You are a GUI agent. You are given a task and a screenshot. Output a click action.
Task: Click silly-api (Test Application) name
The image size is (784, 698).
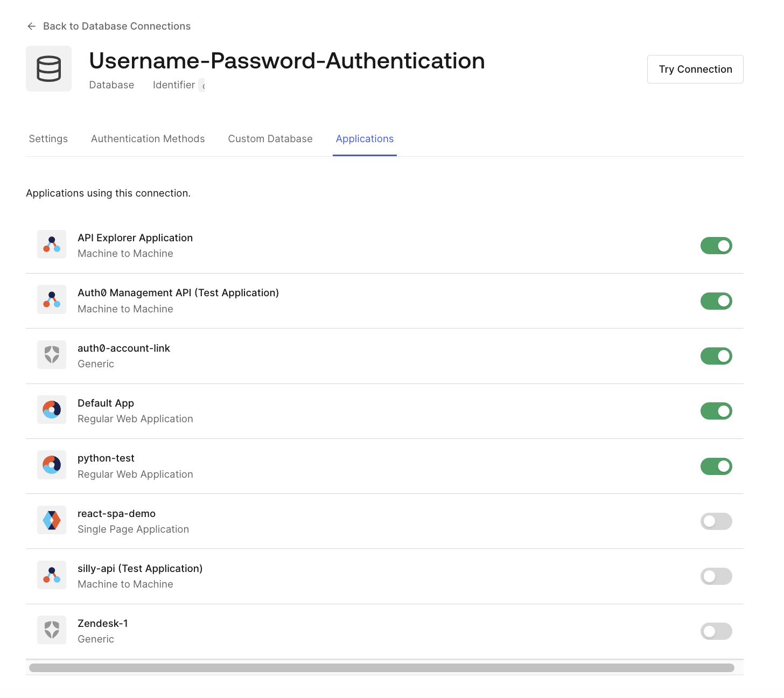(140, 569)
